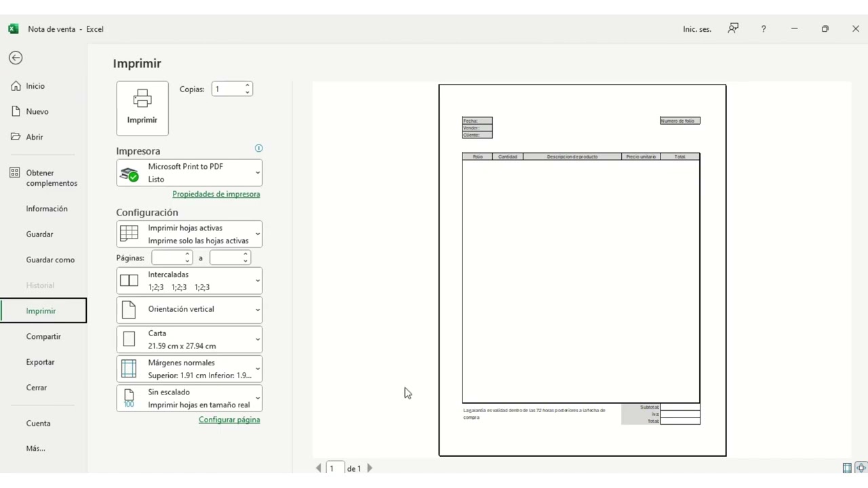
Task: Click the current page number field in preview
Action: [x=334, y=468]
